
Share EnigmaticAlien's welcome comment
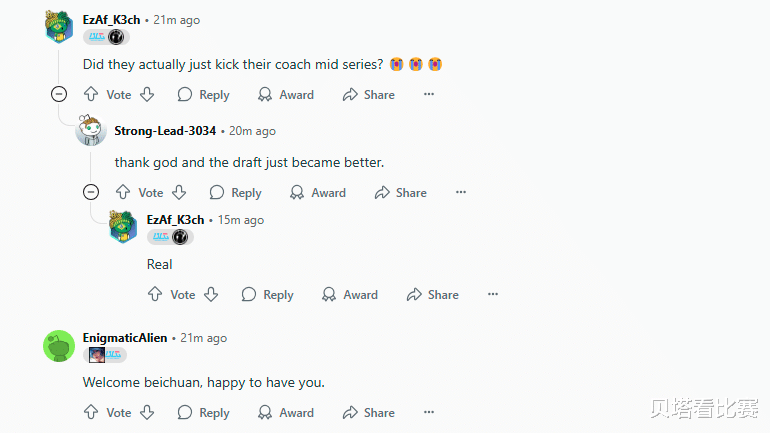(368, 412)
